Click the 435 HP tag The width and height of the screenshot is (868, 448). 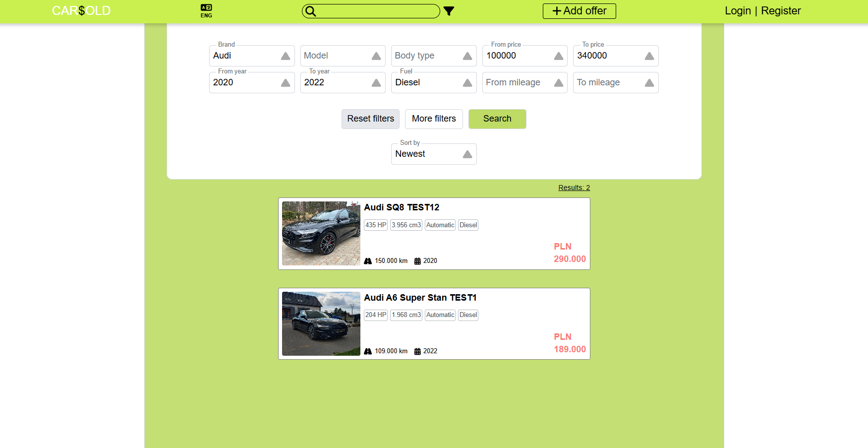click(x=376, y=225)
